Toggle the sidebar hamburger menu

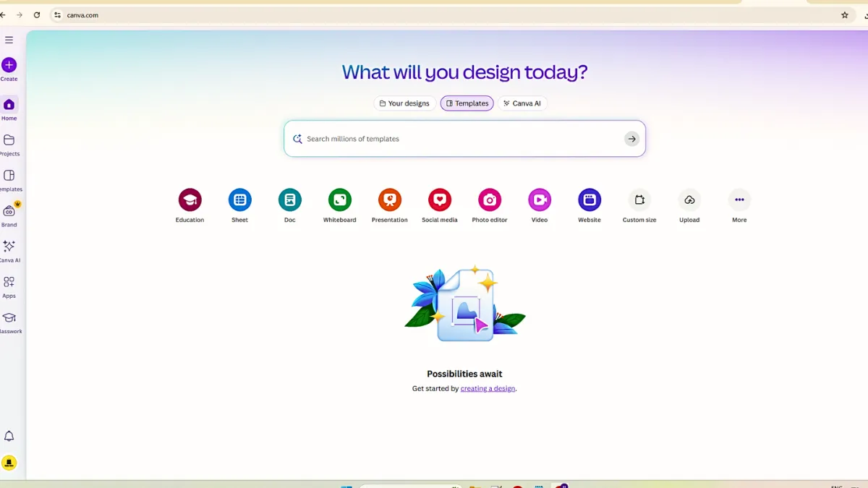9,40
